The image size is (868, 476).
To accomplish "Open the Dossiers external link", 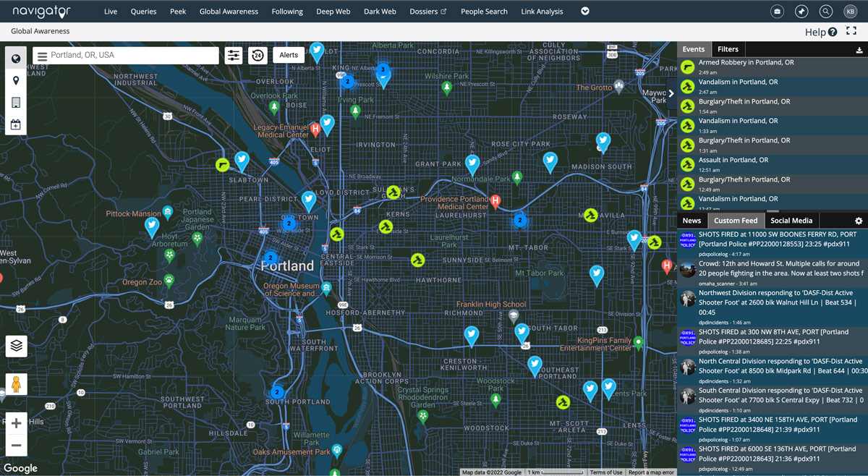I will (428, 12).
